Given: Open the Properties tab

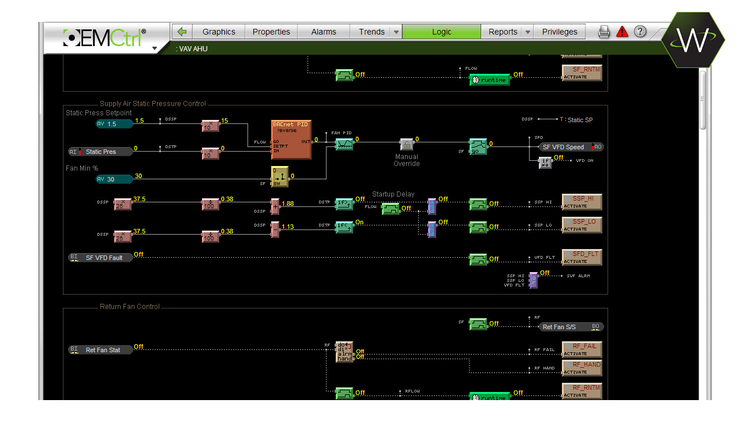Looking at the screenshot, I should 271,32.
